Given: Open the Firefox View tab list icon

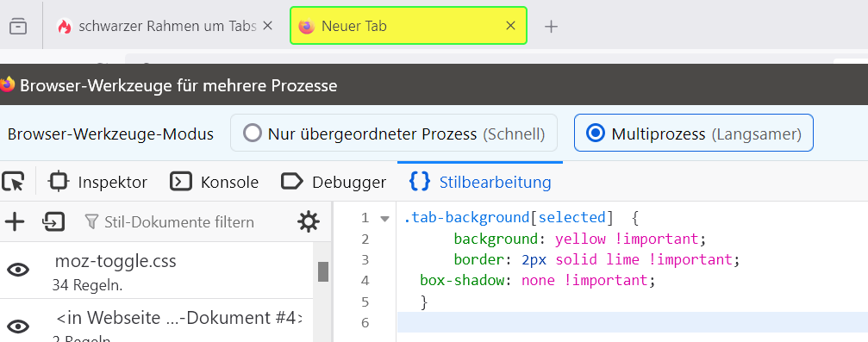Looking at the screenshot, I should pyautogui.click(x=18, y=26).
